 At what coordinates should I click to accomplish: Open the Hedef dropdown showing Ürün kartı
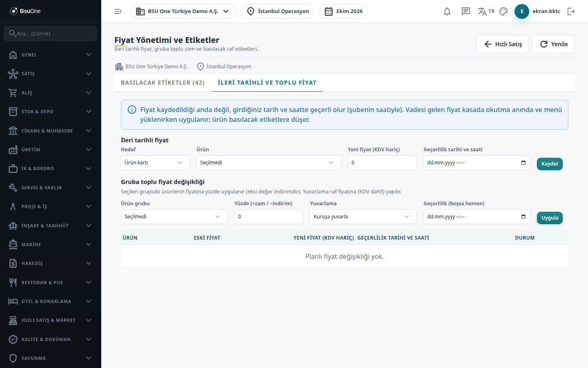coord(155,163)
